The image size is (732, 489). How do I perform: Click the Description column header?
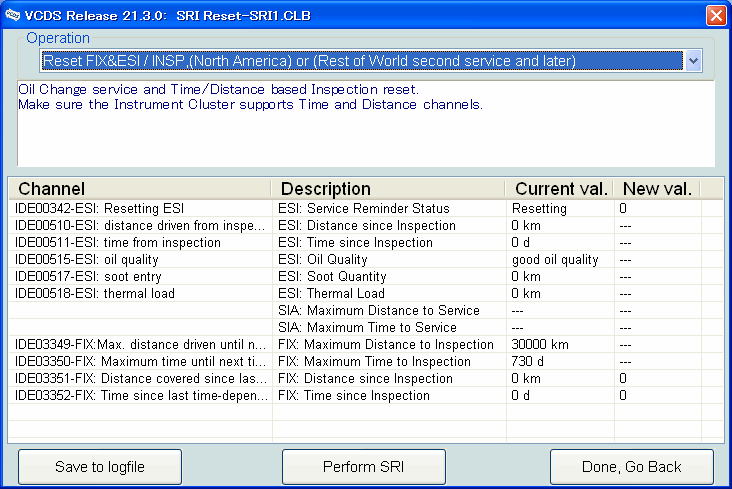pyautogui.click(x=388, y=189)
